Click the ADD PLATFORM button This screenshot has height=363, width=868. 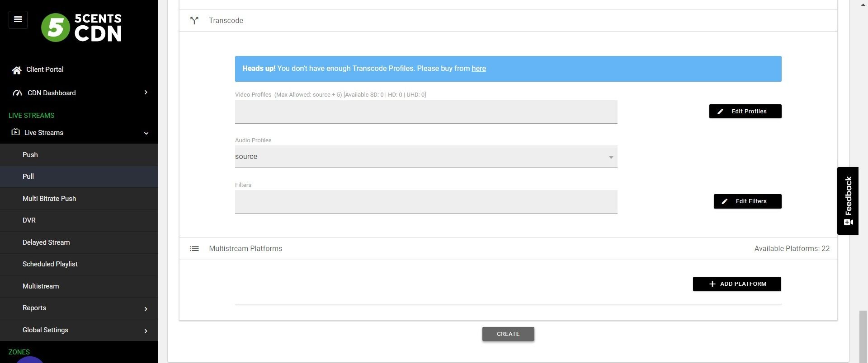(737, 284)
